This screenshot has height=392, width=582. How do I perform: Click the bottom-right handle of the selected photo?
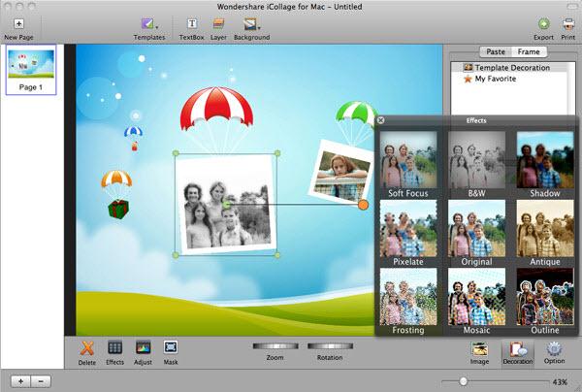pyautogui.click(x=277, y=255)
